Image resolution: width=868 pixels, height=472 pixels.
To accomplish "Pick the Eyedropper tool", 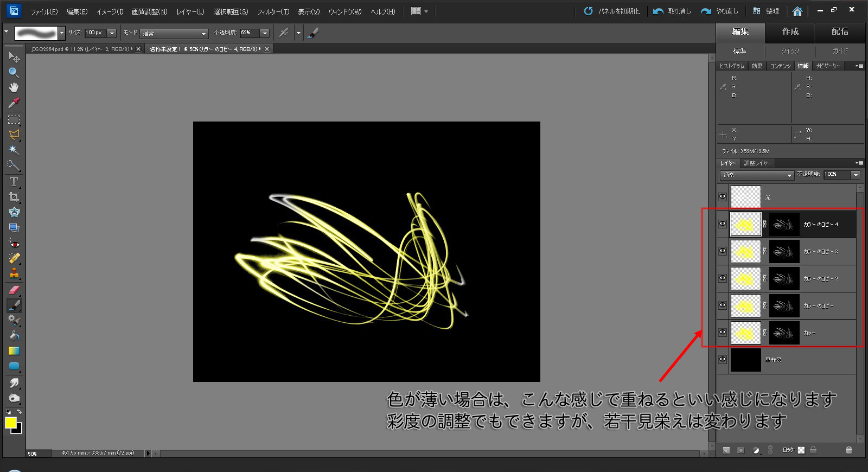I will tap(14, 103).
